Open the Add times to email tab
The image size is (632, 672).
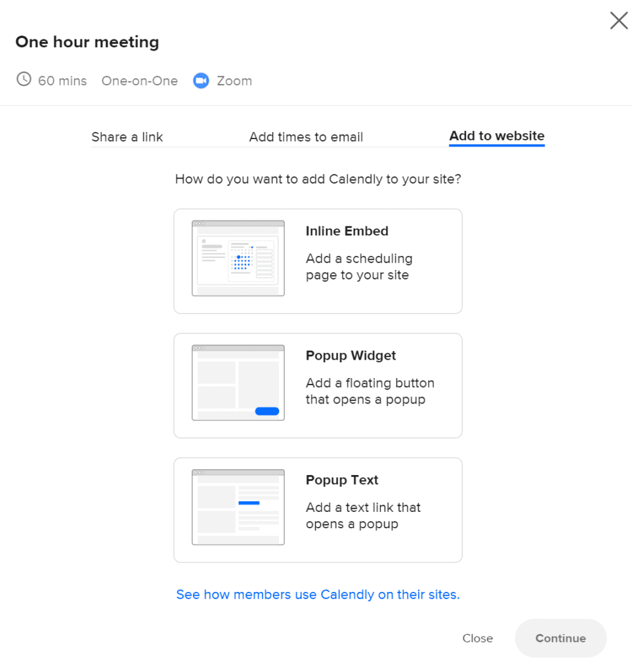tap(306, 137)
